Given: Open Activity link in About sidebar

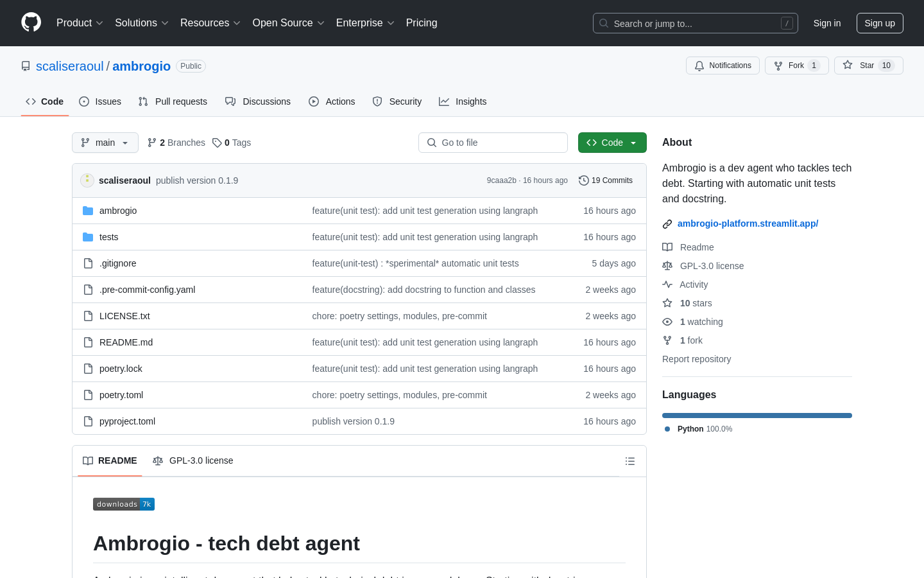Looking at the screenshot, I should 685,285.
